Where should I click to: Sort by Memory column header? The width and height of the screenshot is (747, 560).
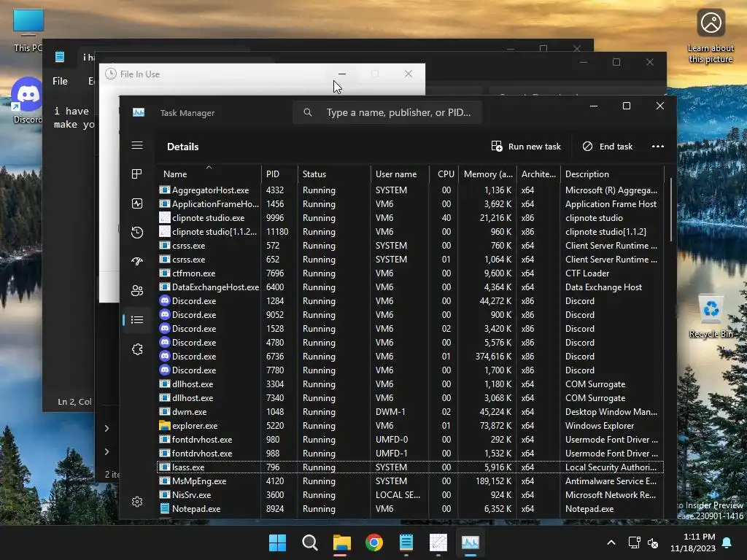coord(487,174)
